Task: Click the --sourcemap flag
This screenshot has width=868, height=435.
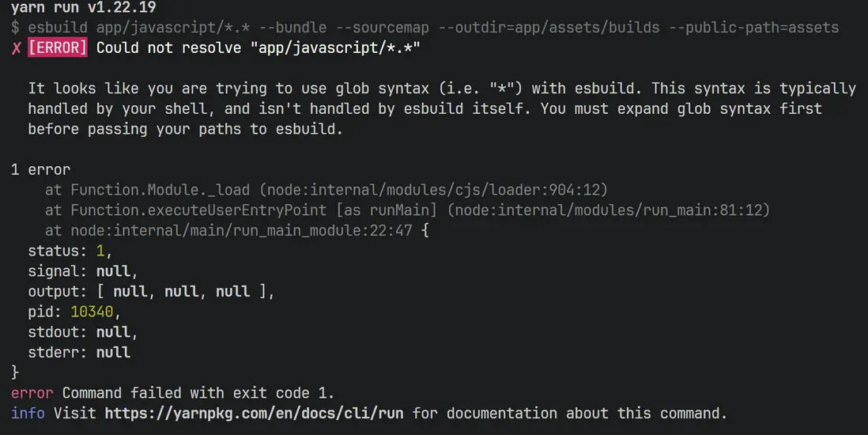Action: pyautogui.click(x=386, y=28)
